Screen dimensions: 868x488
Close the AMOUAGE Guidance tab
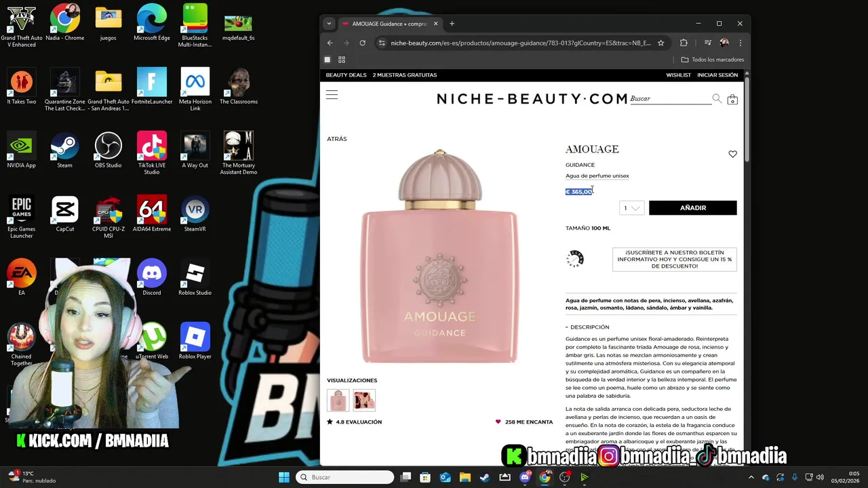435,24
